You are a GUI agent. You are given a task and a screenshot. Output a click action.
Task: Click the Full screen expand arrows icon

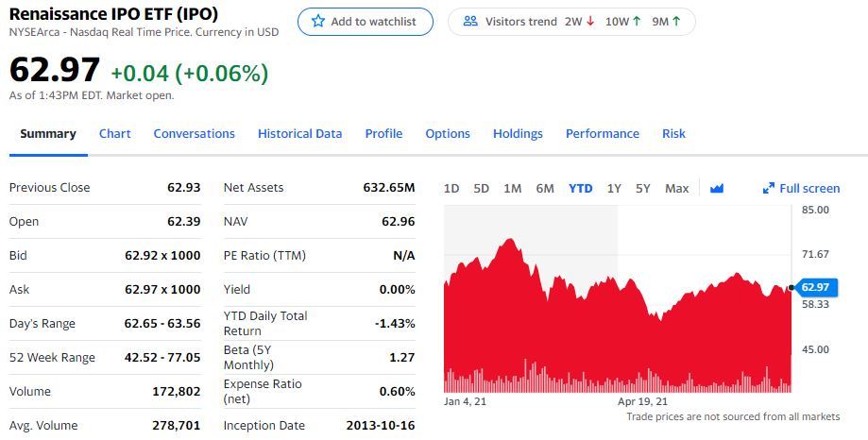coord(769,189)
